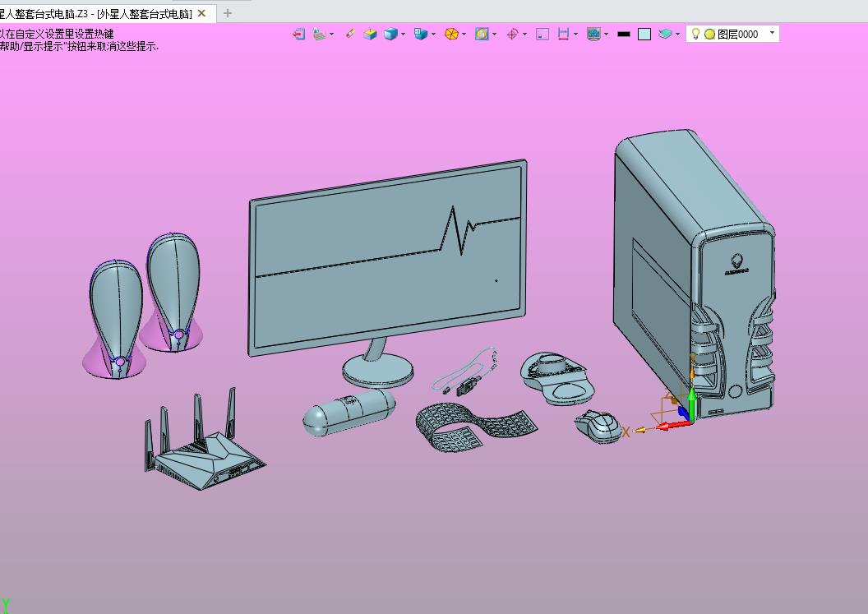Screen dimensions: 868x614
Task: Close the 外星人整套台式电脑 document tab
Action: [x=202, y=13]
